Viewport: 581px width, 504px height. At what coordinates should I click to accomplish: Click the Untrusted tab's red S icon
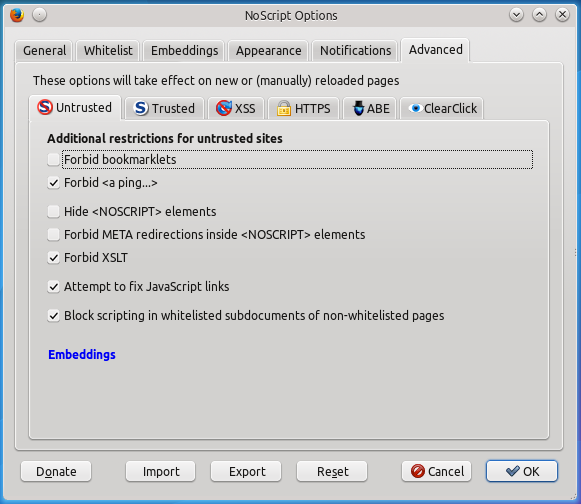[45, 107]
